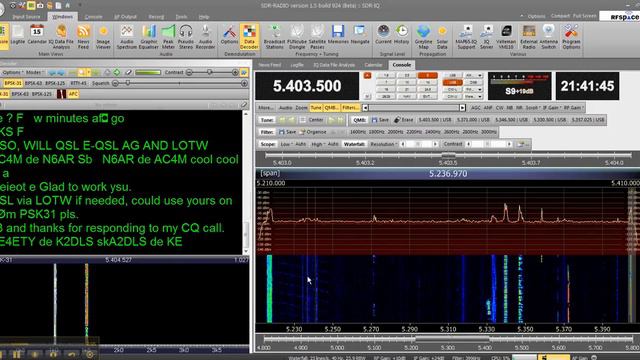Open Demodulation Options
This screenshot has height=360, width=640.
(229, 35)
